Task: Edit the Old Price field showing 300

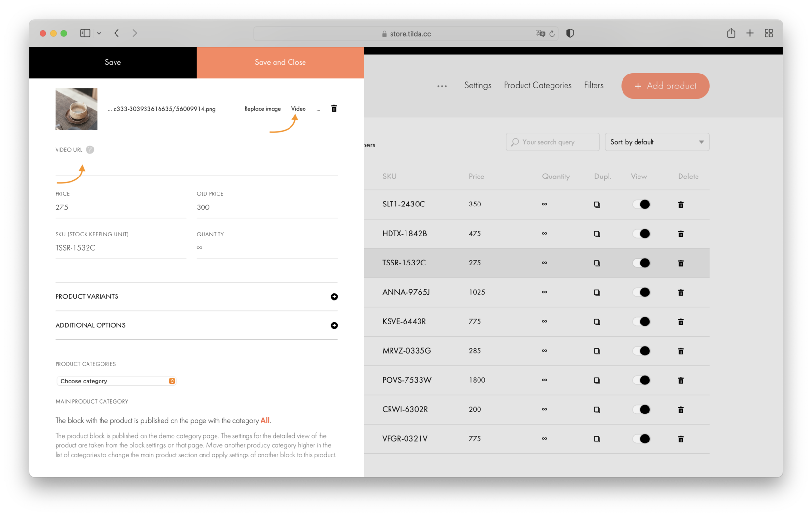Action: 267,207
